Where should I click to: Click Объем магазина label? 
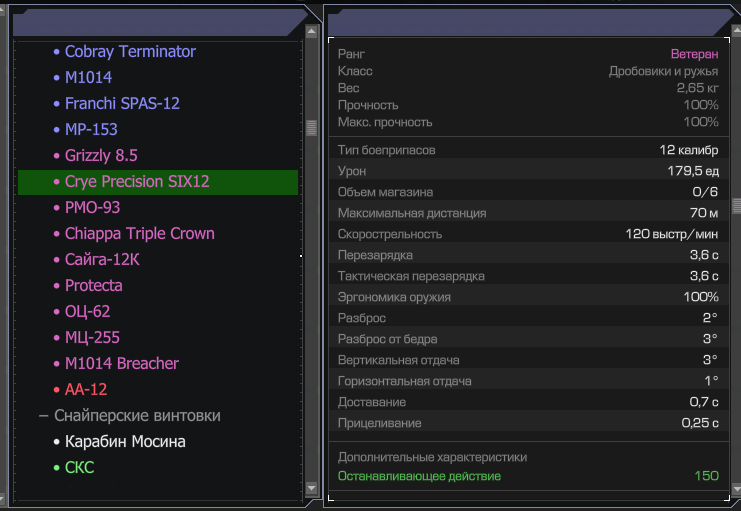pyautogui.click(x=385, y=192)
